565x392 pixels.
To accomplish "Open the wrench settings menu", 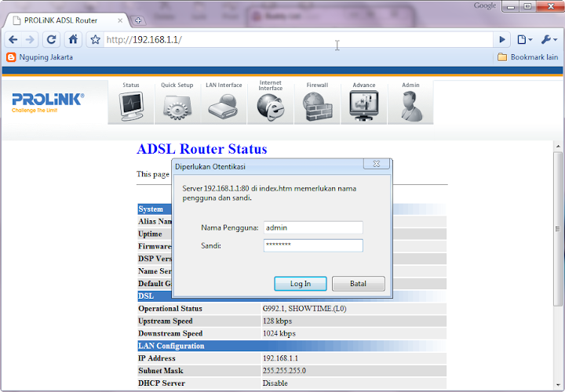I will [x=549, y=40].
